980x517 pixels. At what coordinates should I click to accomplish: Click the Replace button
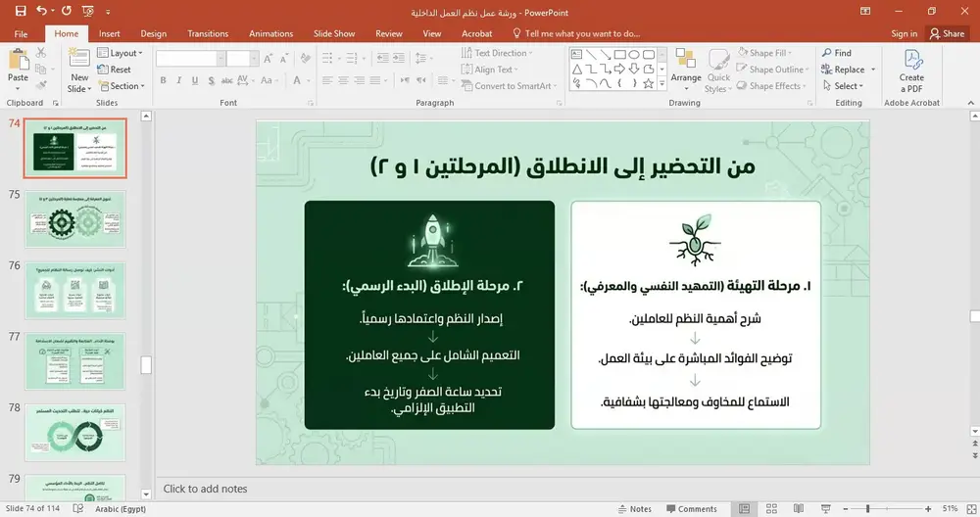click(x=843, y=70)
